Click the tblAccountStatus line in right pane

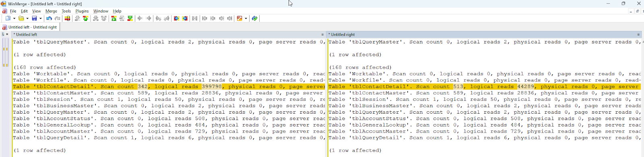[x=485, y=119]
